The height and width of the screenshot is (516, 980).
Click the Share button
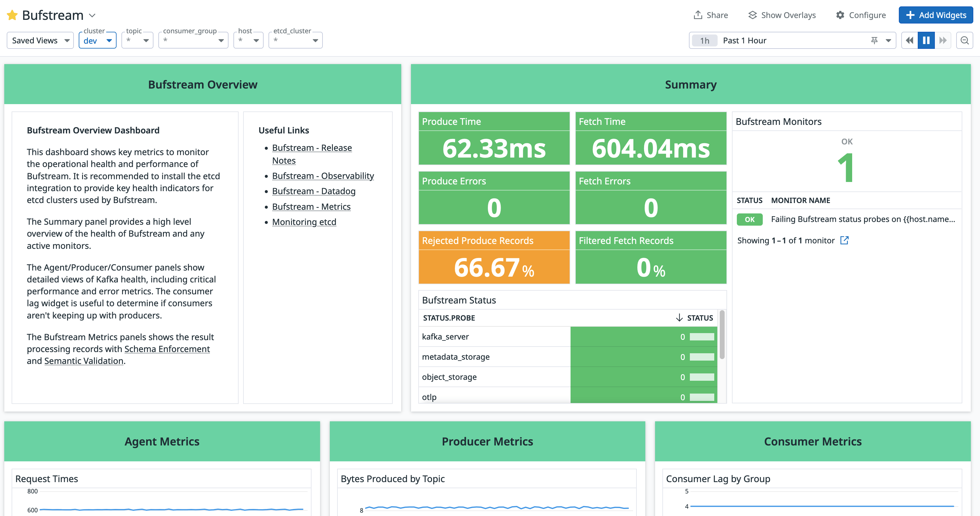[x=711, y=15]
